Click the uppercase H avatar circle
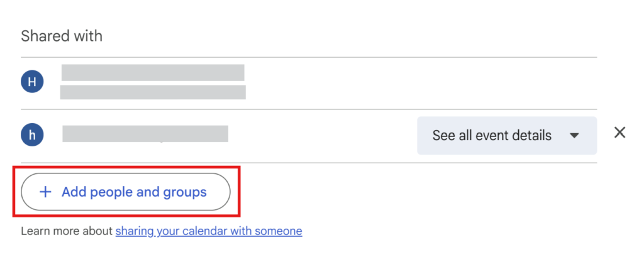 pos(32,81)
